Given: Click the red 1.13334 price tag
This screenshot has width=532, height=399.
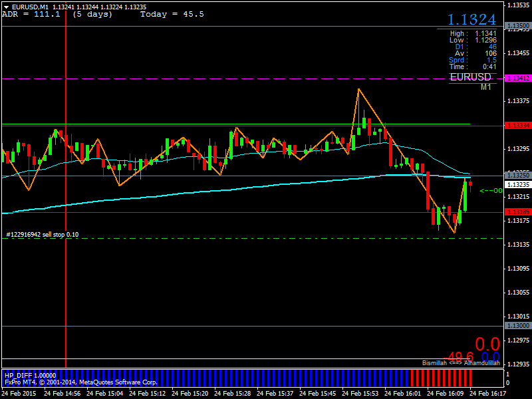Looking at the screenshot, I should point(518,126).
